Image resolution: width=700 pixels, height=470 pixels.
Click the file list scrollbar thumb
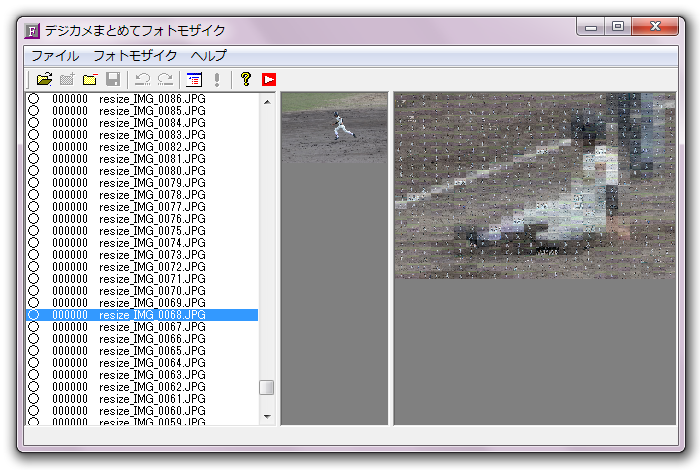coord(267,387)
